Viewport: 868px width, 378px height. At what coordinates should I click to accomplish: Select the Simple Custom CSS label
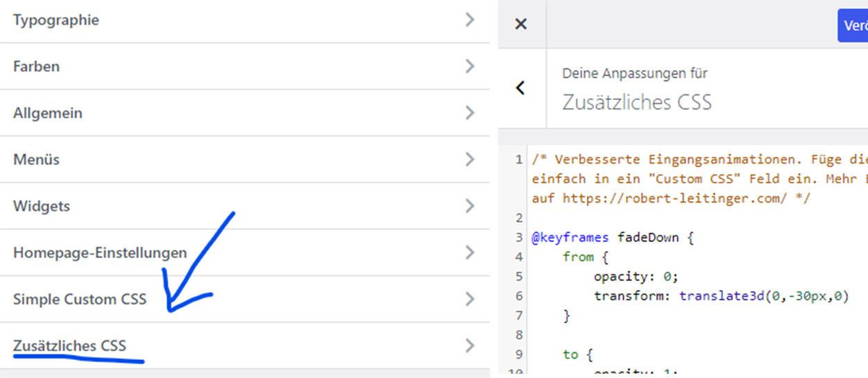coord(80,300)
